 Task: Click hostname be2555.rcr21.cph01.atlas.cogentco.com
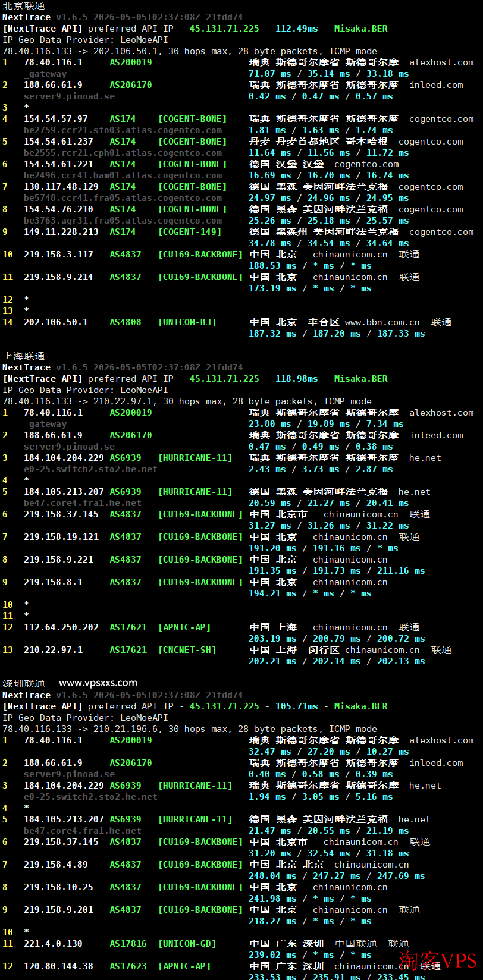[x=123, y=153]
